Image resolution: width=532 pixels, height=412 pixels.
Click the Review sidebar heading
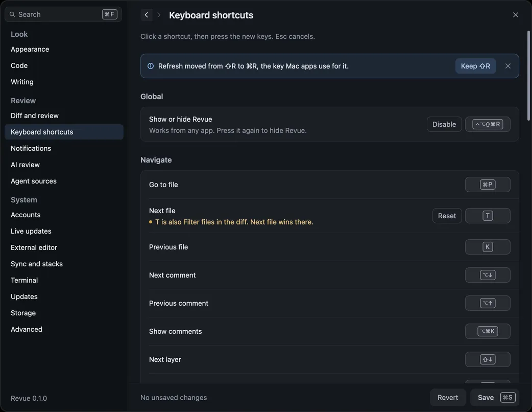pos(23,101)
